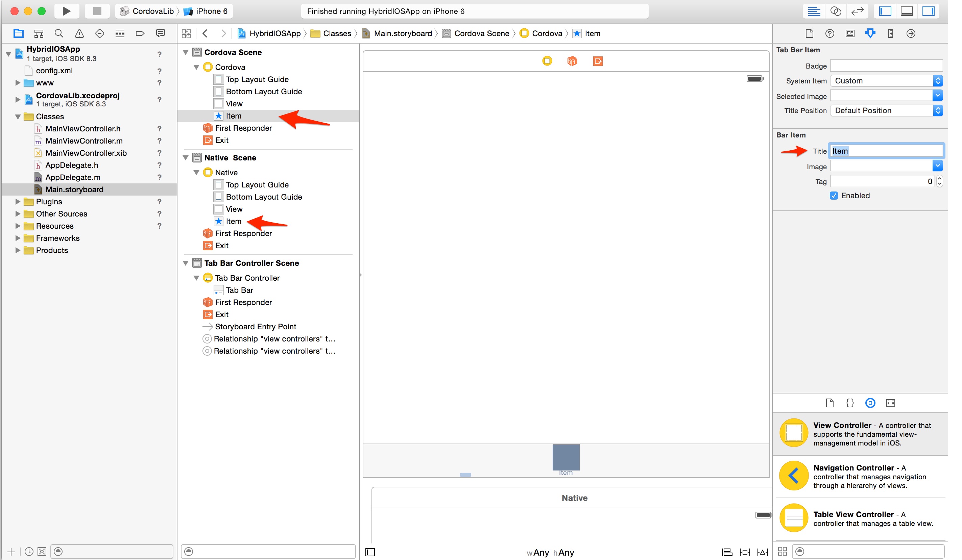Run the app with the Play button

[x=67, y=11]
